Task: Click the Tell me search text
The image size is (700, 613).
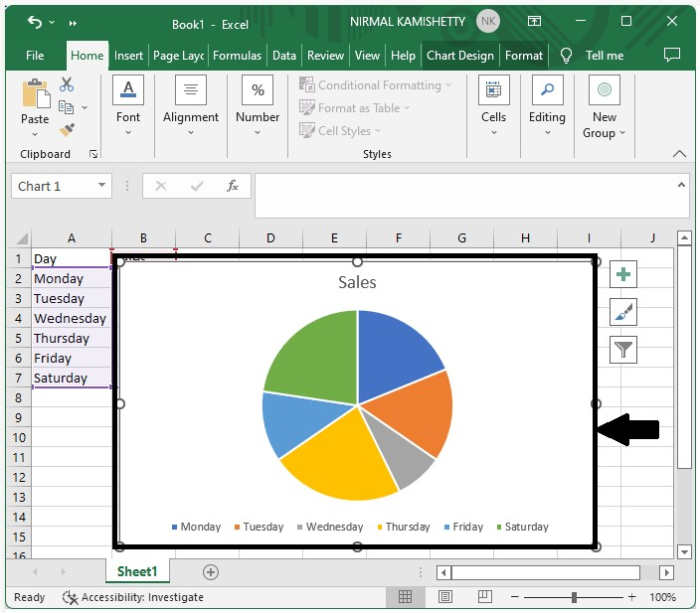Action: (x=604, y=55)
